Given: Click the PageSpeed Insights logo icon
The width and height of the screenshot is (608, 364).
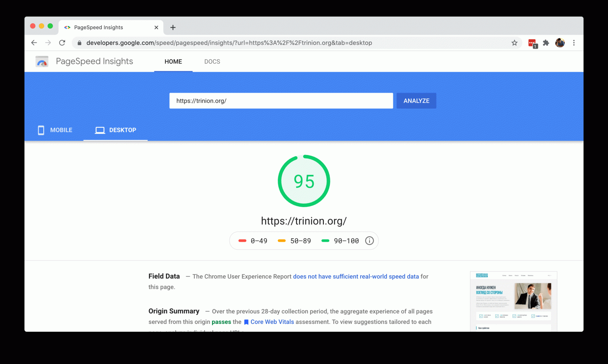Looking at the screenshot, I should point(42,62).
